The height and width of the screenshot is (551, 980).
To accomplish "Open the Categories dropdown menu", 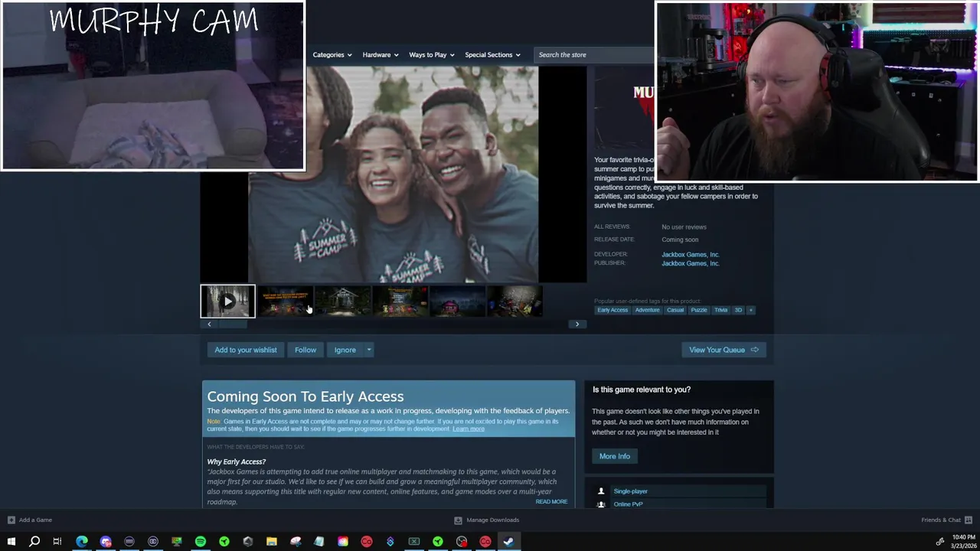I will click(x=332, y=55).
